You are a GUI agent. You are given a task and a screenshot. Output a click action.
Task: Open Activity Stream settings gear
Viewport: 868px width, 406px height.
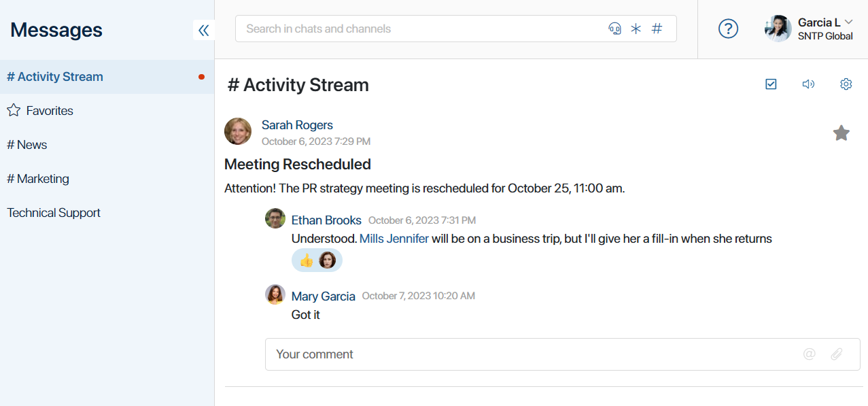[846, 84]
